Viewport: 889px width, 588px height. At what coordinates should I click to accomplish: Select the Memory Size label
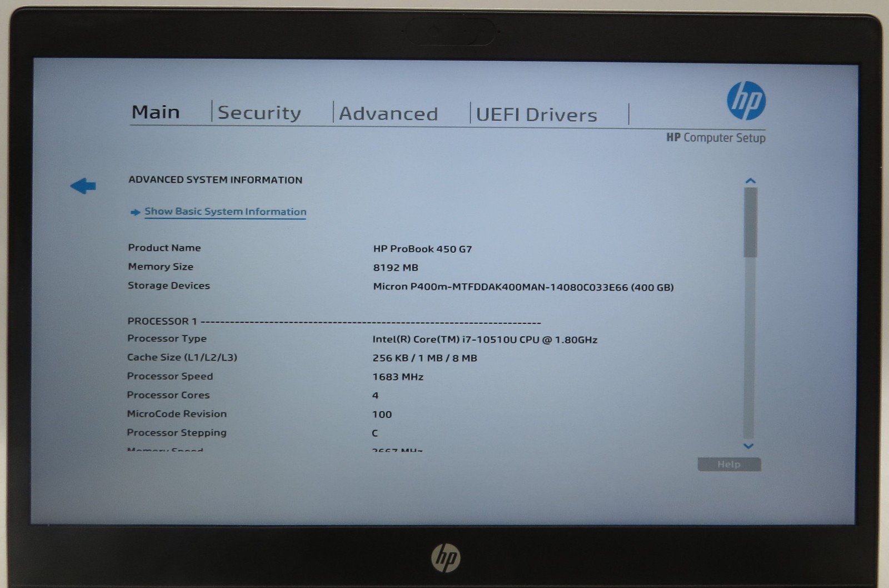tap(161, 267)
